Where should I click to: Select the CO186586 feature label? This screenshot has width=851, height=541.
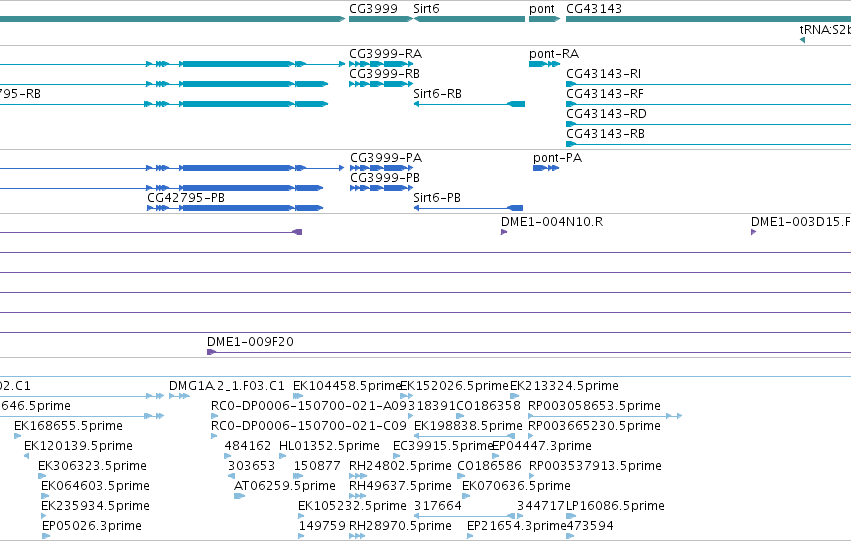[489, 466]
